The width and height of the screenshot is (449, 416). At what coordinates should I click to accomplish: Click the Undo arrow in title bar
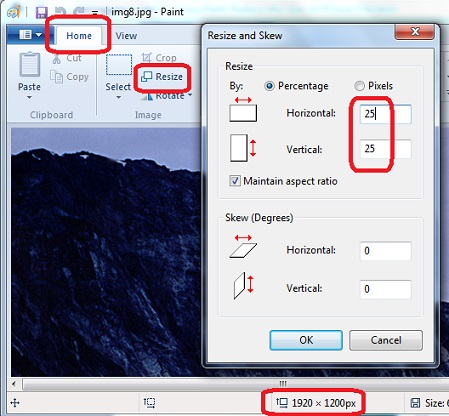(60, 12)
